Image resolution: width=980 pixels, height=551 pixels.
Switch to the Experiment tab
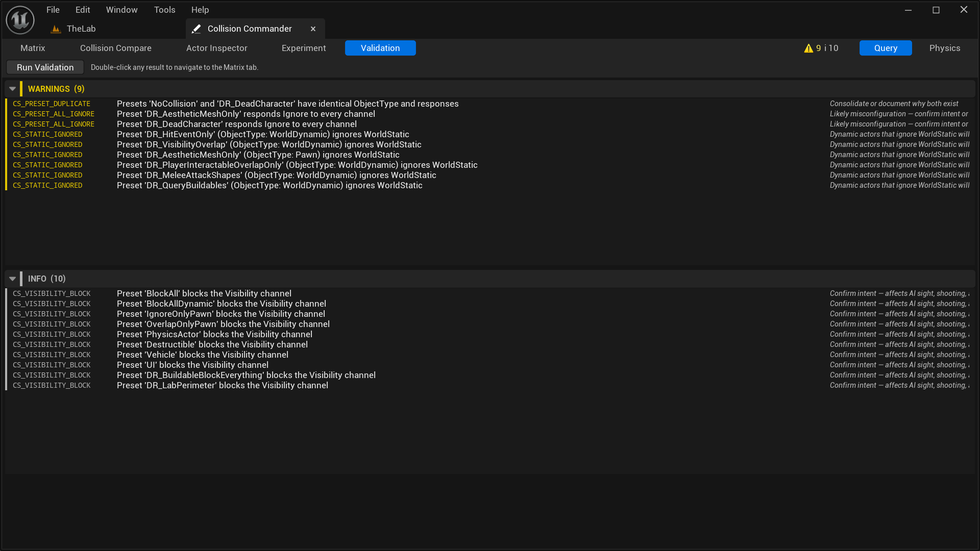click(303, 48)
